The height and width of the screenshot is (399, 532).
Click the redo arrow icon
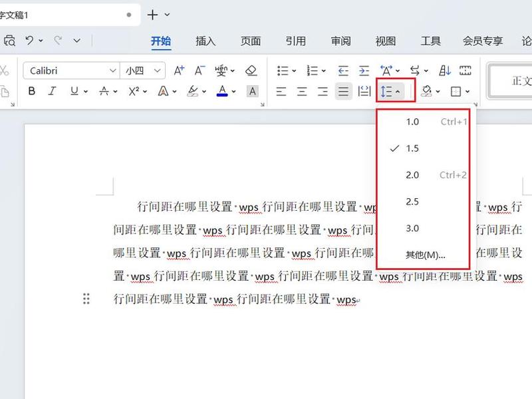pos(58,41)
